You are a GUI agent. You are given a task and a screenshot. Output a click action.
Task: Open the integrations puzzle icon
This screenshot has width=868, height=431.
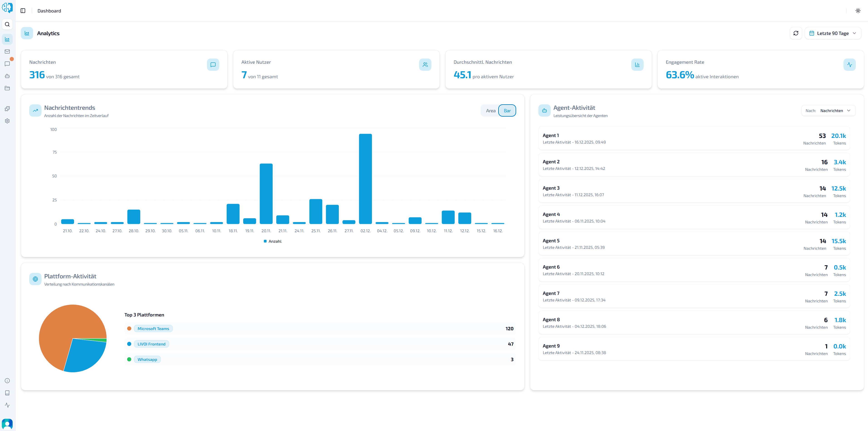(x=7, y=108)
